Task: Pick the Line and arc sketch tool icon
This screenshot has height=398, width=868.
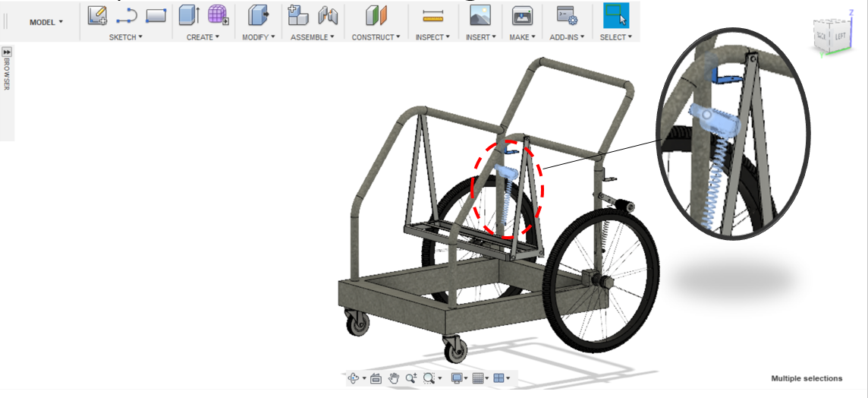Action: click(127, 15)
